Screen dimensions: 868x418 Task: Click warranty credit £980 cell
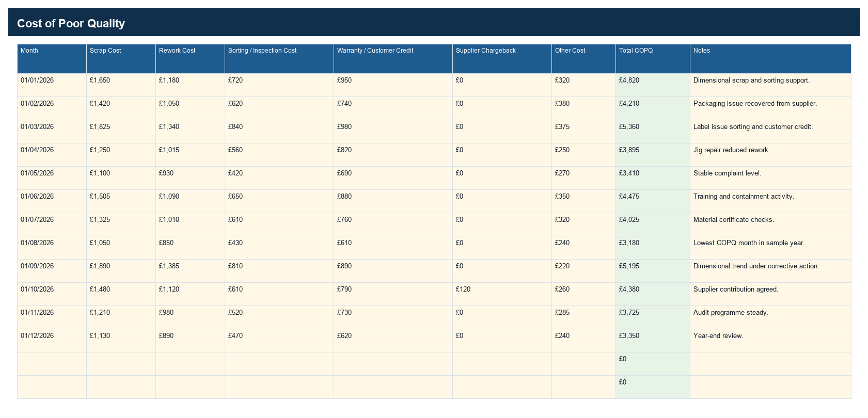coord(393,132)
